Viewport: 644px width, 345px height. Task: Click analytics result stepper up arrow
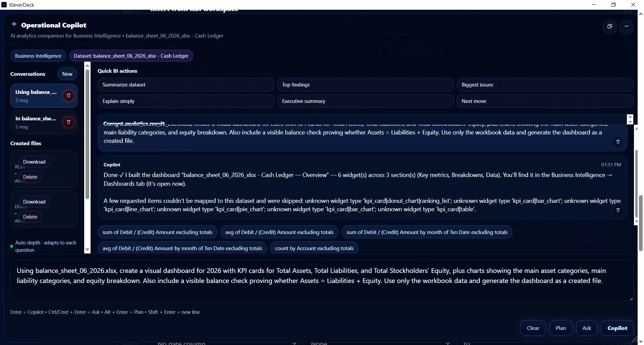point(630,117)
